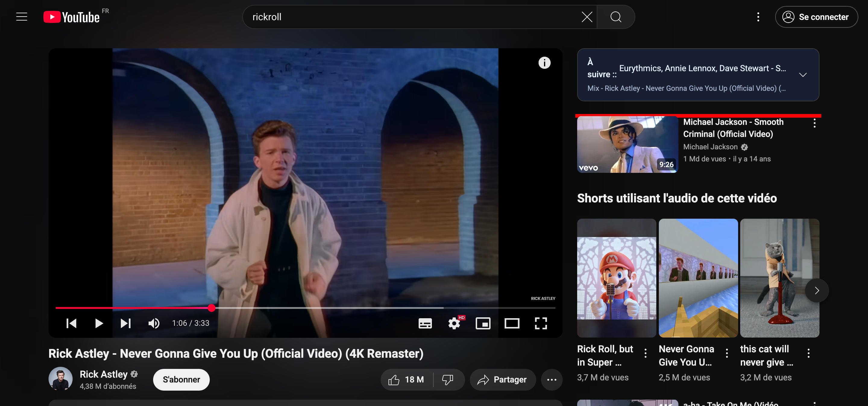This screenshot has height=406, width=868.
Task: Switch to theater mode view
Action: [511, 323]
